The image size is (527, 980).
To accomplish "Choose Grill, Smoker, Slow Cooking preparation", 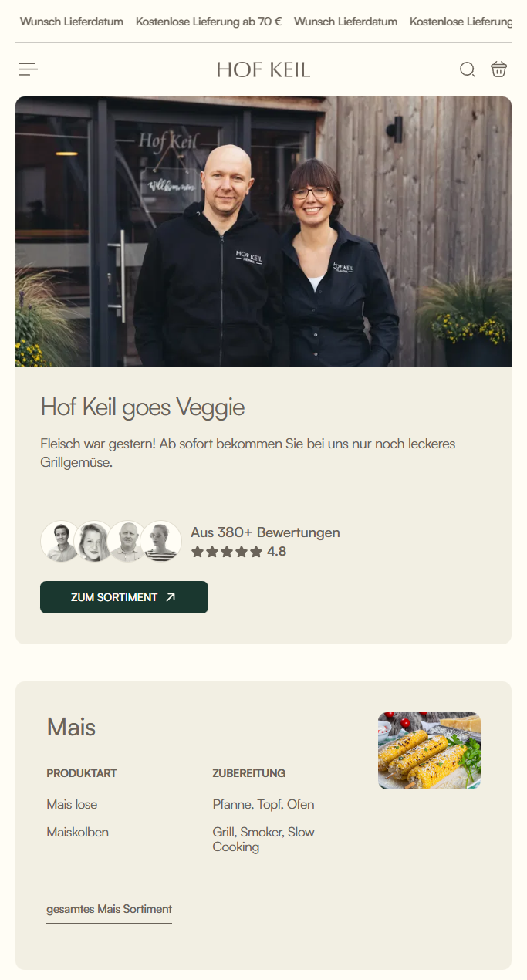I will (264, 840).
